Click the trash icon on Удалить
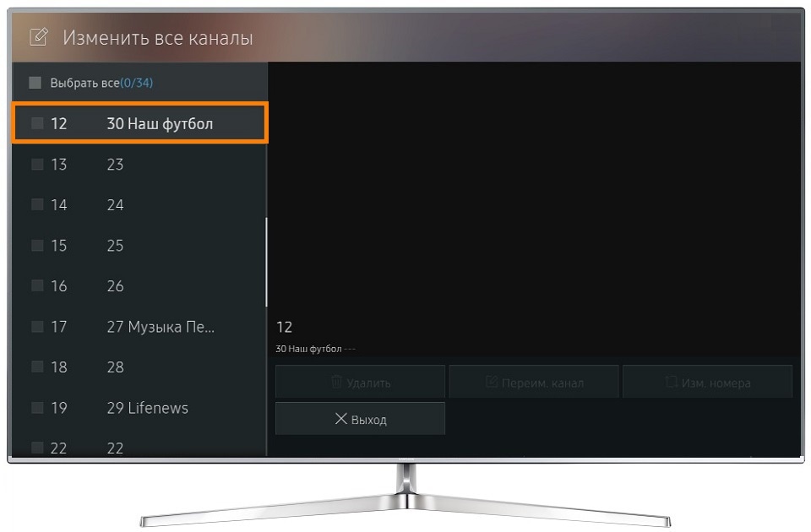 pyautogui.click(x=337, y=382)
